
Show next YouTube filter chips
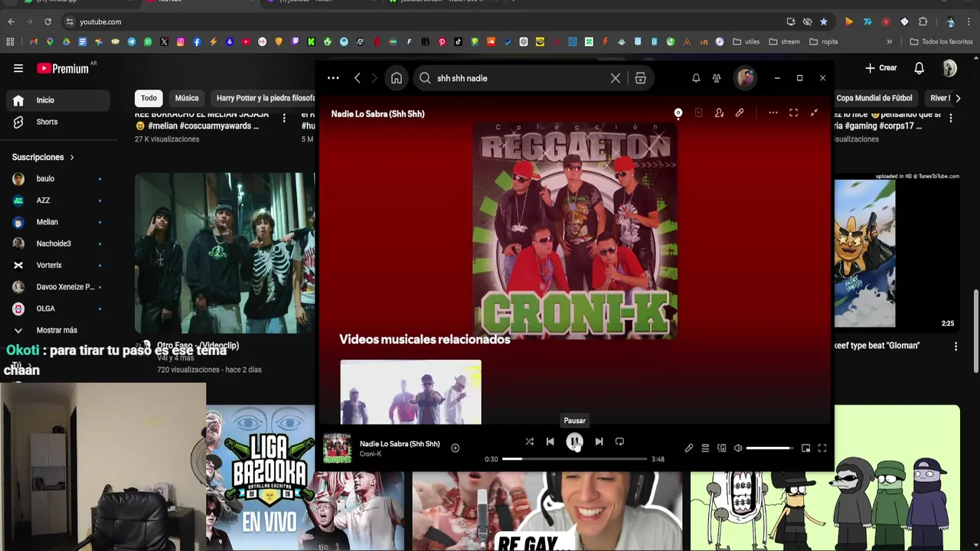pyautogui.click(x=959, y=98)
